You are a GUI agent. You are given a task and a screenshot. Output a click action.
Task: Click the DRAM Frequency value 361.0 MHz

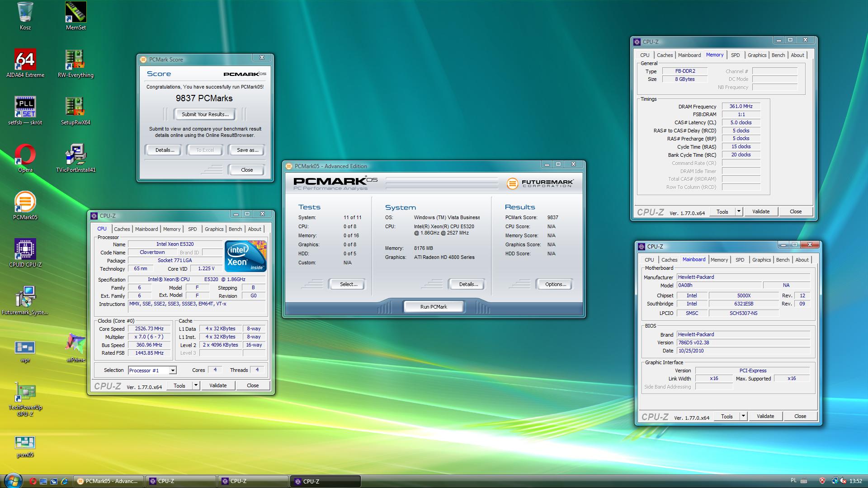[x=741, y=106]
